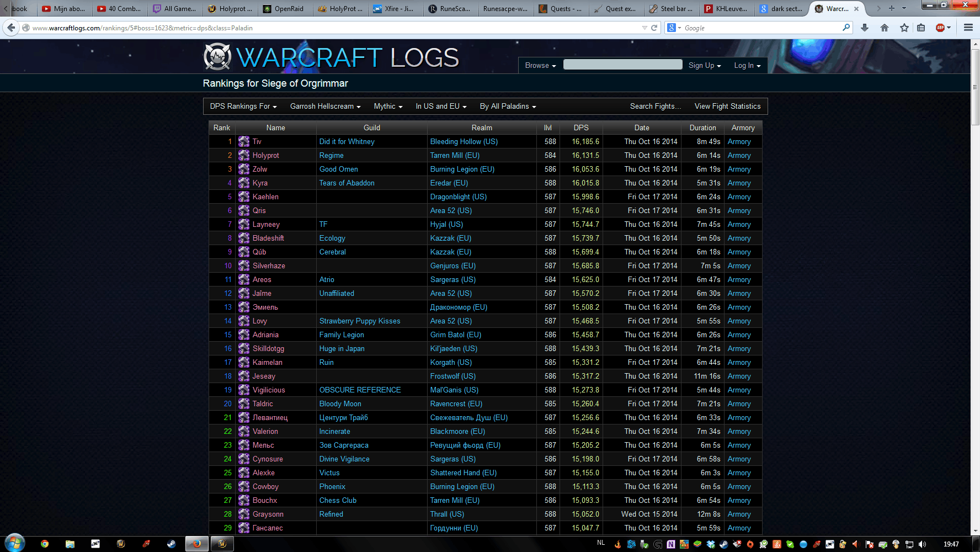
Task: Click the Duration column header
Action: tap(702, 128)
